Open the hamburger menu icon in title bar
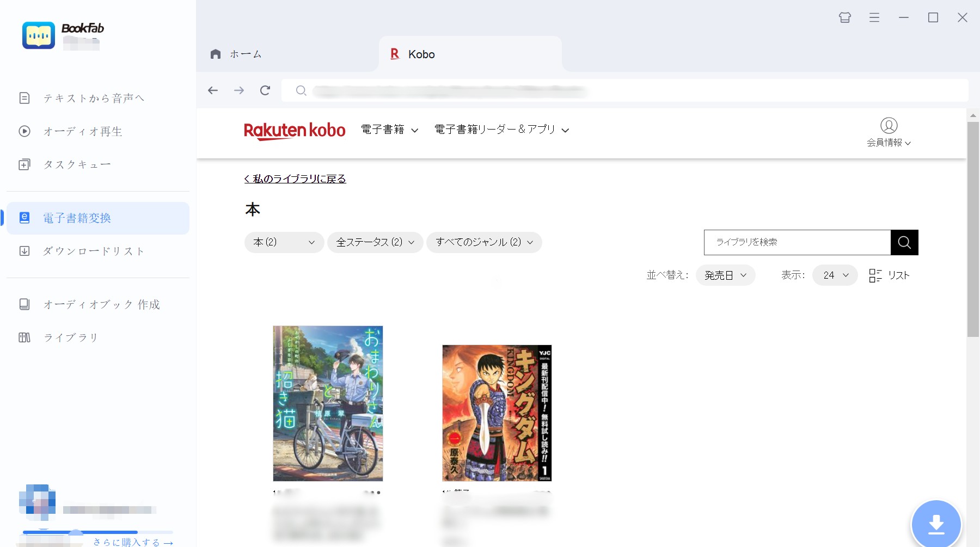980x547 pixels. [874, 17]
